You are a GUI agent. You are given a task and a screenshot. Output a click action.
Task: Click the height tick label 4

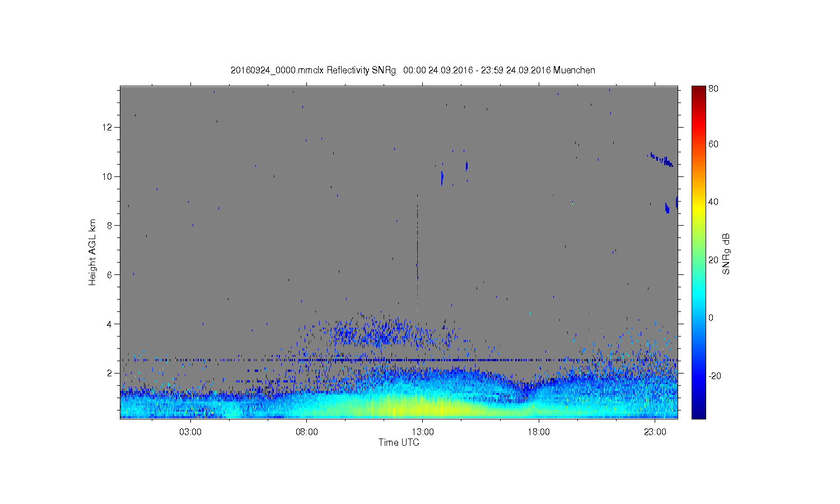click(x=110, y=324)
